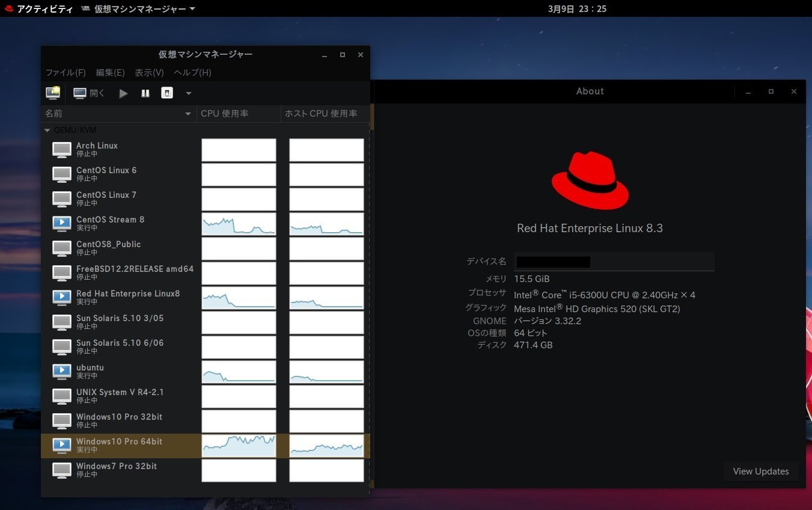Click the 471.4 GB disk value
This screenshot has height=510, width=812.
coord(533,345)
